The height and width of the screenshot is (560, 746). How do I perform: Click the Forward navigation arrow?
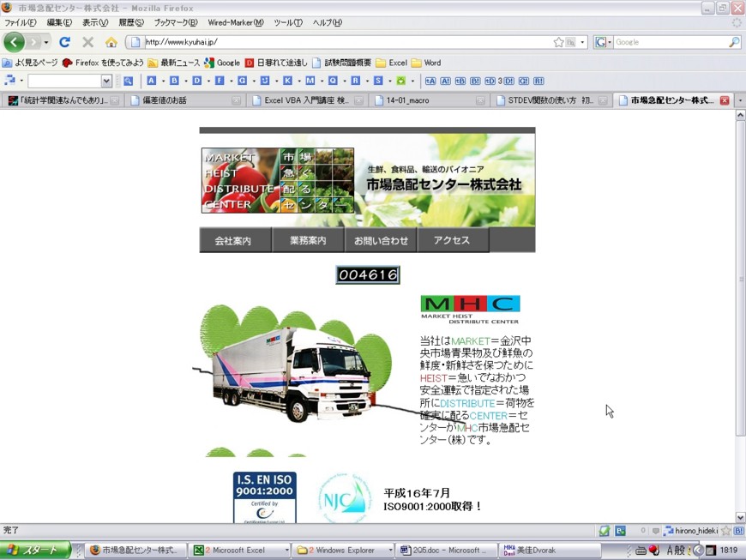[x=33, y=42]
